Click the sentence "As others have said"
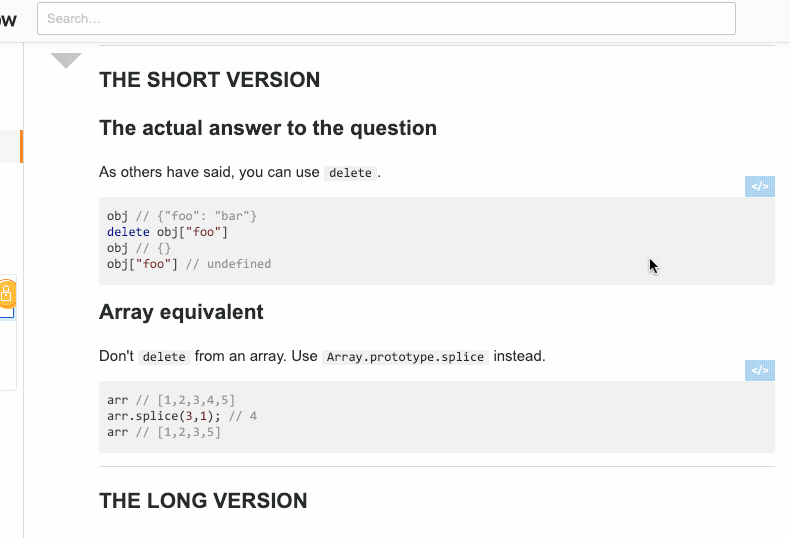Screen dimensions: 790x538 pos(166,172)
